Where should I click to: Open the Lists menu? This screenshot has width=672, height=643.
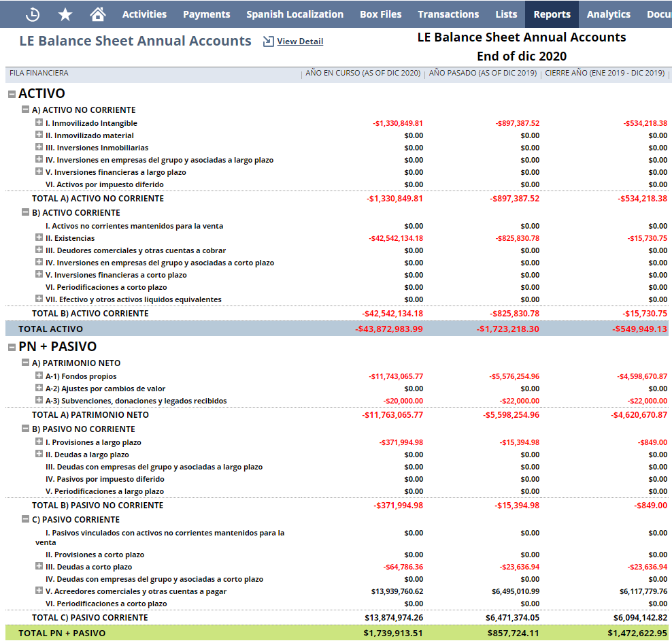(506, 14)
